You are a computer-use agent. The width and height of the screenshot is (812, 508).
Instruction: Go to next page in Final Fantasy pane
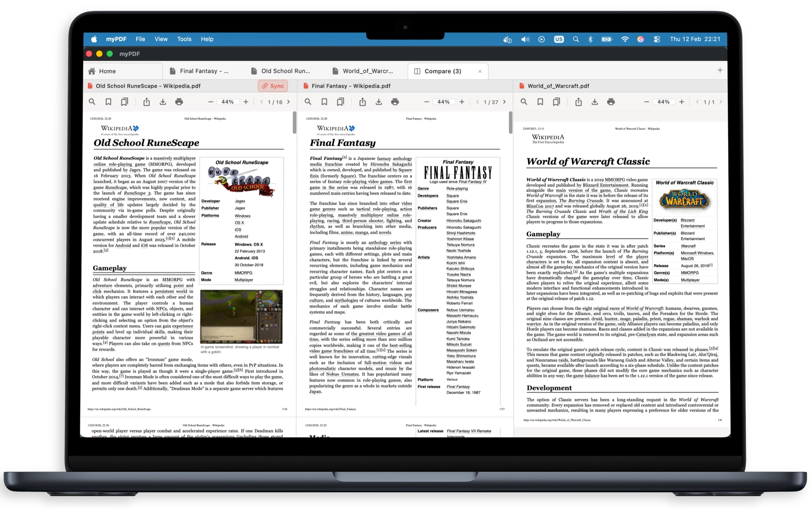[x=504, y=102]
